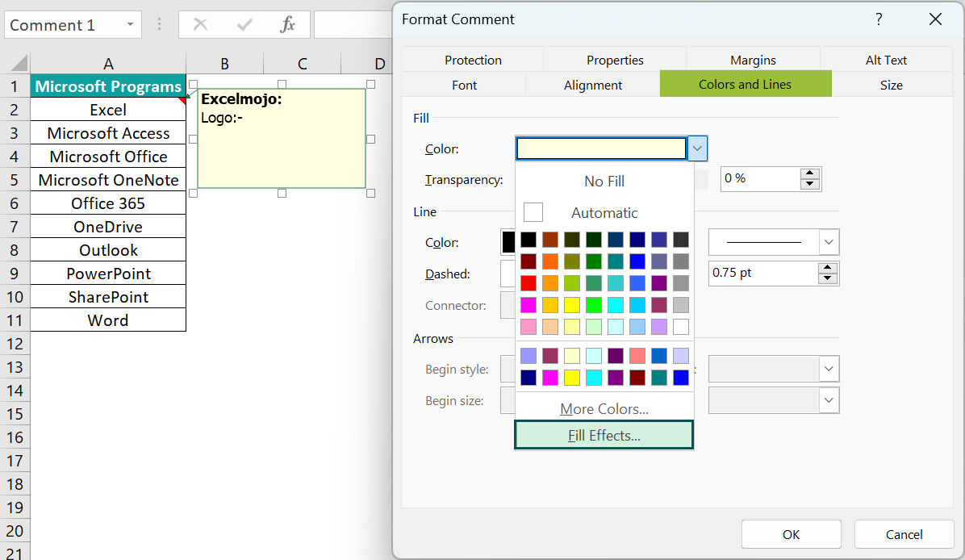
Task: Select the OneDrive cell
Action: tap(108, 227)
